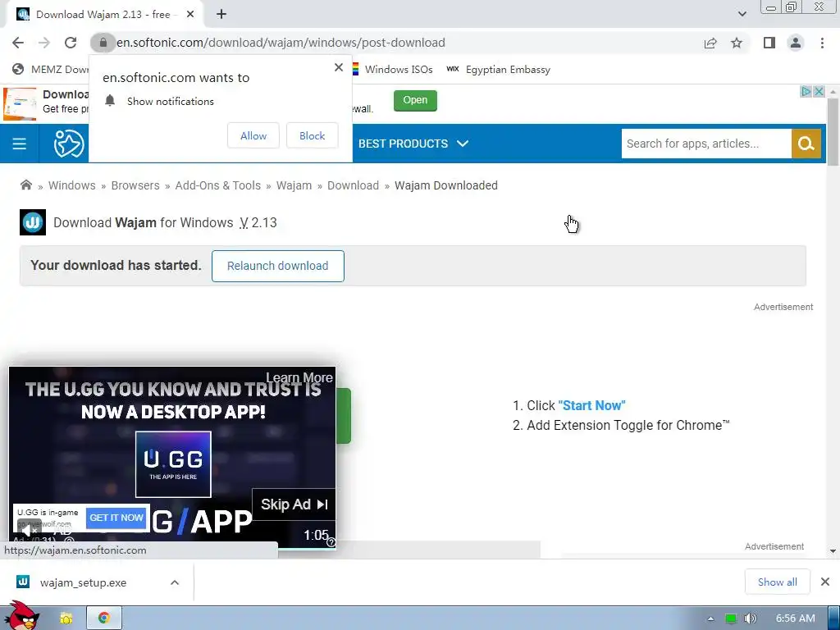Open the Egyptian Embassy bookmark
This screenshot has width=840, height=630.
click(x=498, y=69)
